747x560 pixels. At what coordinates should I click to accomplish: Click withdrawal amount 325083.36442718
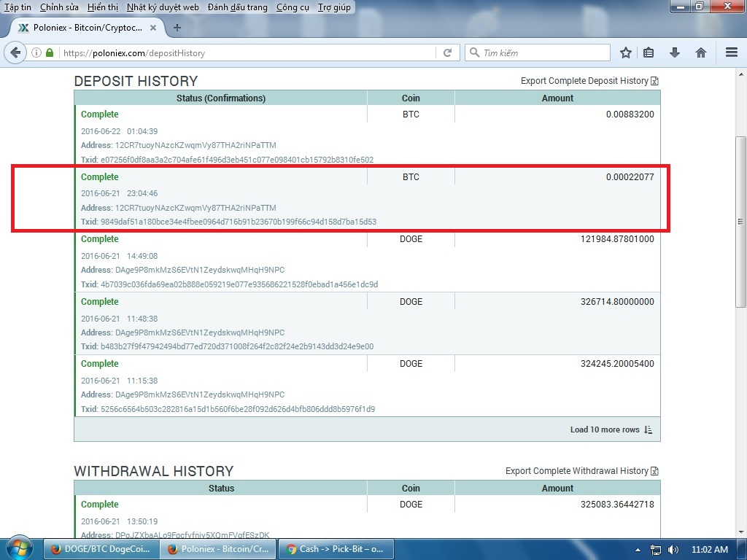(x=617, y=505)
